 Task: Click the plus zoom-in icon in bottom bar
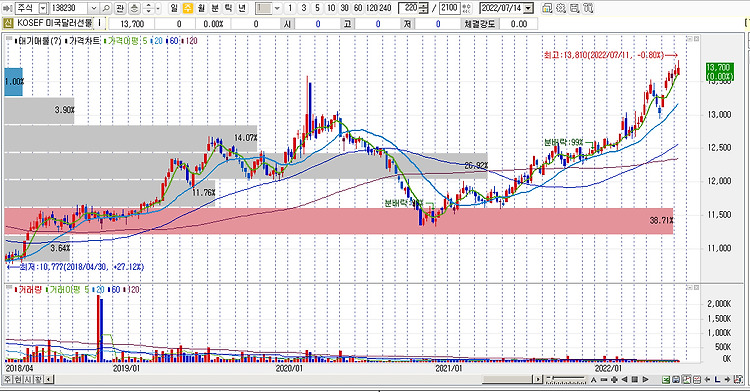[x=614, y=380]
